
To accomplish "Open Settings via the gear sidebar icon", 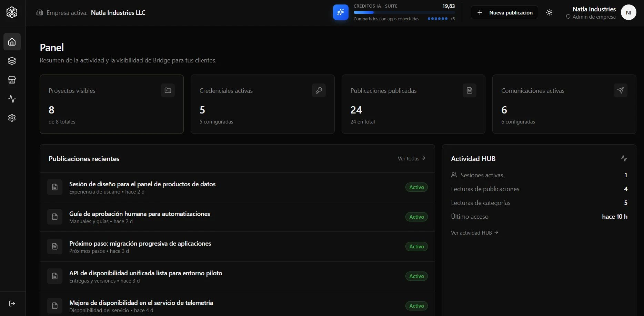I will pos(12,118).
